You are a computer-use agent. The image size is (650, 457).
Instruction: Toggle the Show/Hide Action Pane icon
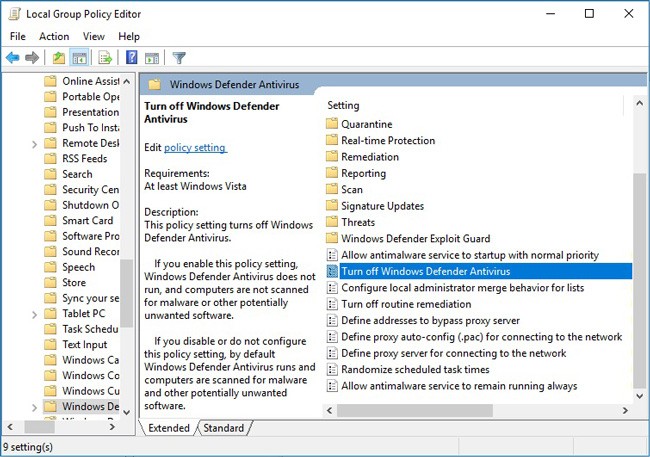[x=152, y=58]
